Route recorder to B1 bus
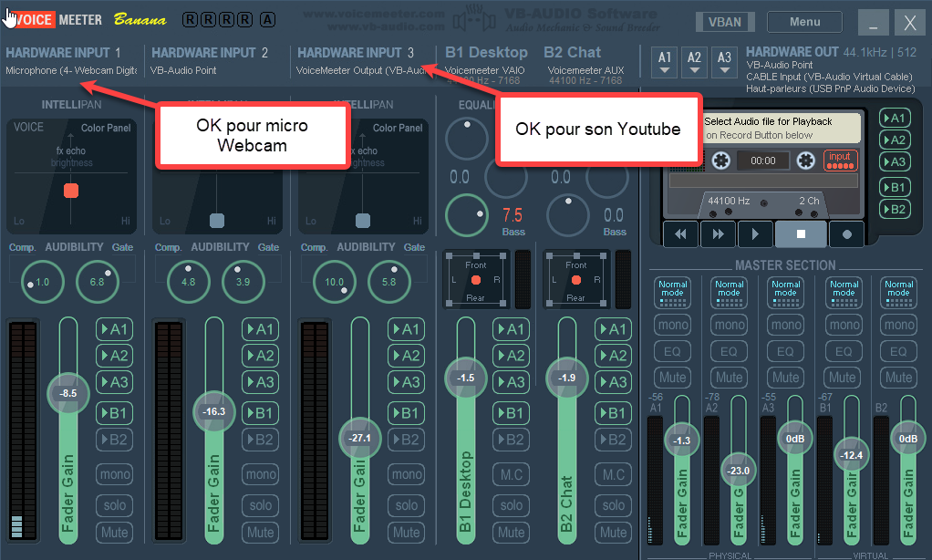The width and height of the screenshot is (932, 560). coord(895,187)
